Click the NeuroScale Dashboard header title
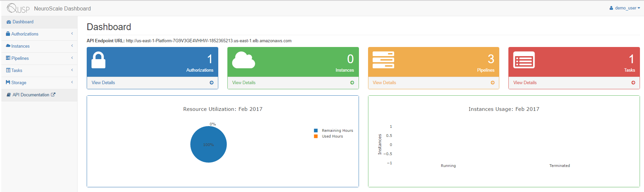Image resolution: width=644 pixels, height=192 pixels. point(62,8)
